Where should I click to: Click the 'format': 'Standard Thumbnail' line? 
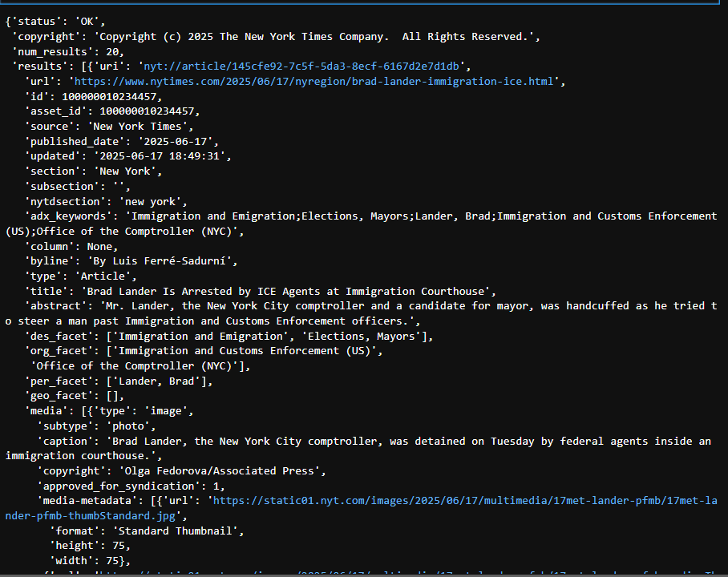click(147, 531)
